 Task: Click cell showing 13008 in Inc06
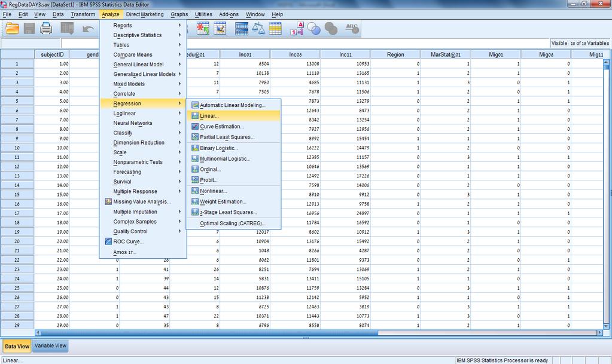[x=295, y=63]
